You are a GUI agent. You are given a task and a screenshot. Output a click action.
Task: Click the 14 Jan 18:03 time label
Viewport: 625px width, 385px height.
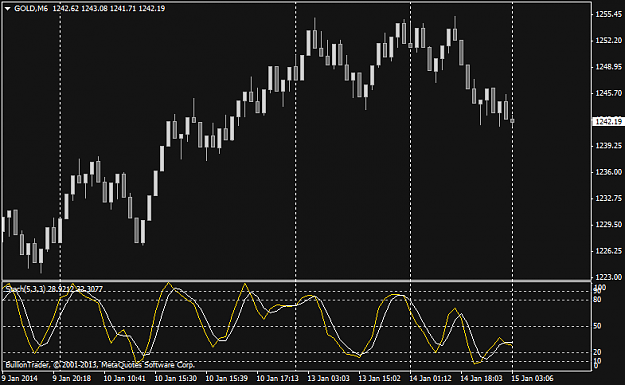tap(482, 378)
